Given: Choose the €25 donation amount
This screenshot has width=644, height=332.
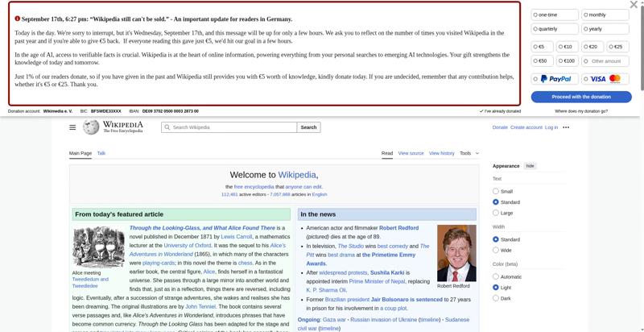Looking at the screenshot, I should pos(617,47).
